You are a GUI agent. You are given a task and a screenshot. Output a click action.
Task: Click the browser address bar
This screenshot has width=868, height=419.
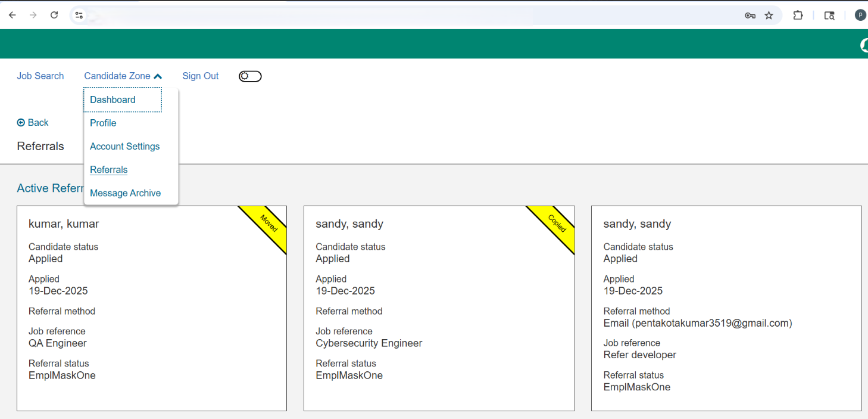pos(357,15)
